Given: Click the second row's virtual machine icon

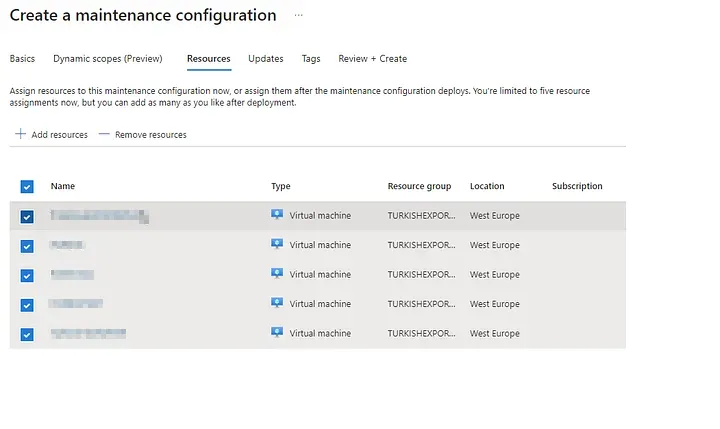Looking at the screenshot, I should 277,245.
